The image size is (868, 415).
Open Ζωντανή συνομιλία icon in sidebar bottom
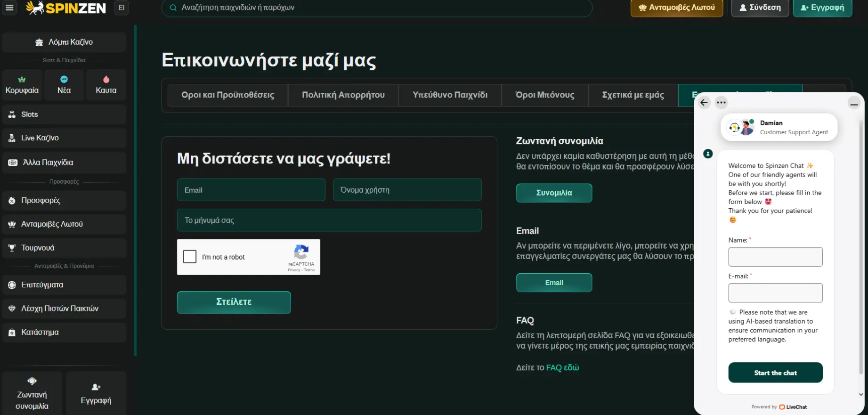(32, 381)
